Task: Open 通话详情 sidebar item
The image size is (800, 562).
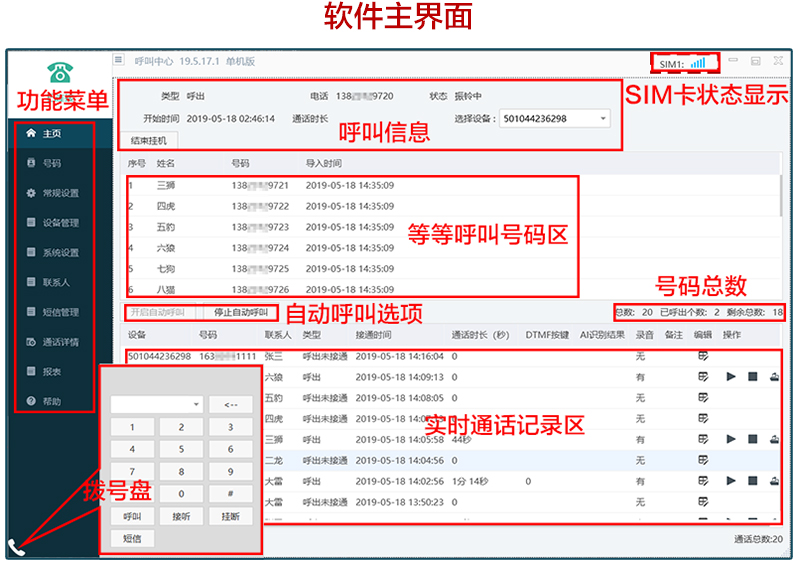Action: (x=59, y=342)
